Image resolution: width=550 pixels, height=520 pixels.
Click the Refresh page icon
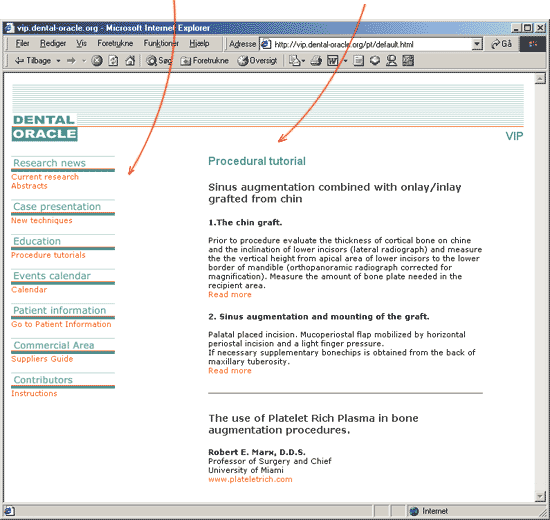[113, 61]
